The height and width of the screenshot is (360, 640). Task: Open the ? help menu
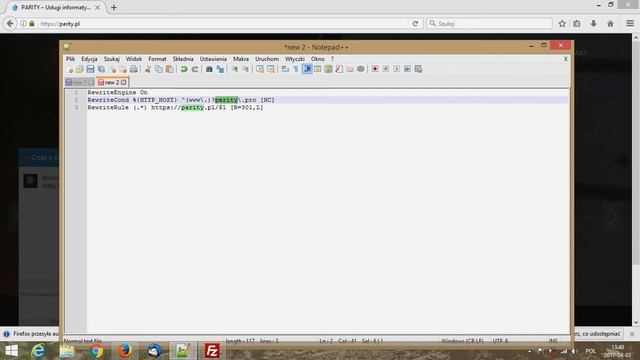(332, 59)
